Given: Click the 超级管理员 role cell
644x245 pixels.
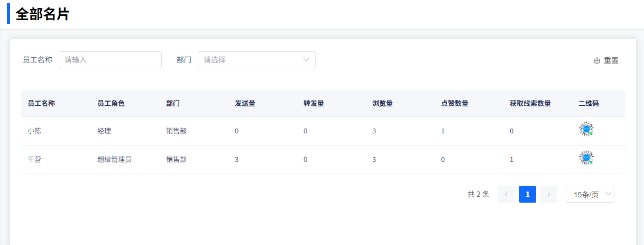Looking at the screenshot, I should (x=114, y=159).
